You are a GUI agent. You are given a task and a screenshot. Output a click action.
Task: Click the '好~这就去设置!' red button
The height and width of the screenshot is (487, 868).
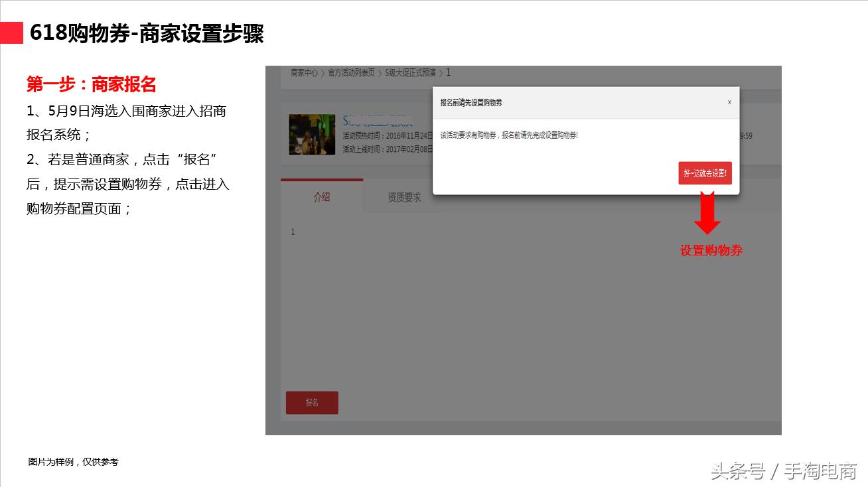[x=705, y=173]
